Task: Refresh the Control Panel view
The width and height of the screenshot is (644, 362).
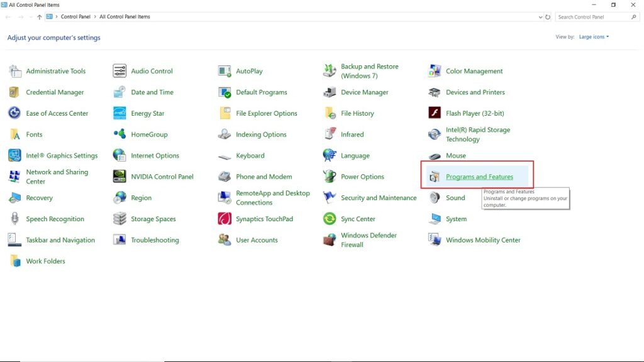Action: (548, 17)
